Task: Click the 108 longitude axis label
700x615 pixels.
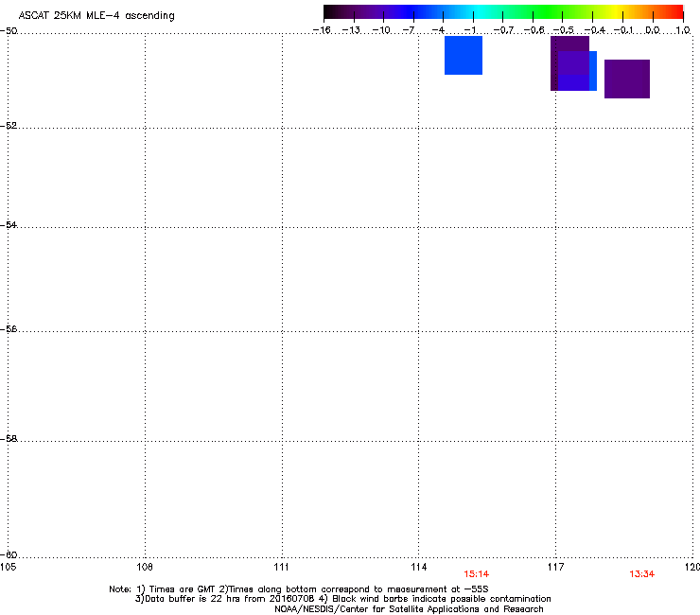Action: tap(145, 567)
